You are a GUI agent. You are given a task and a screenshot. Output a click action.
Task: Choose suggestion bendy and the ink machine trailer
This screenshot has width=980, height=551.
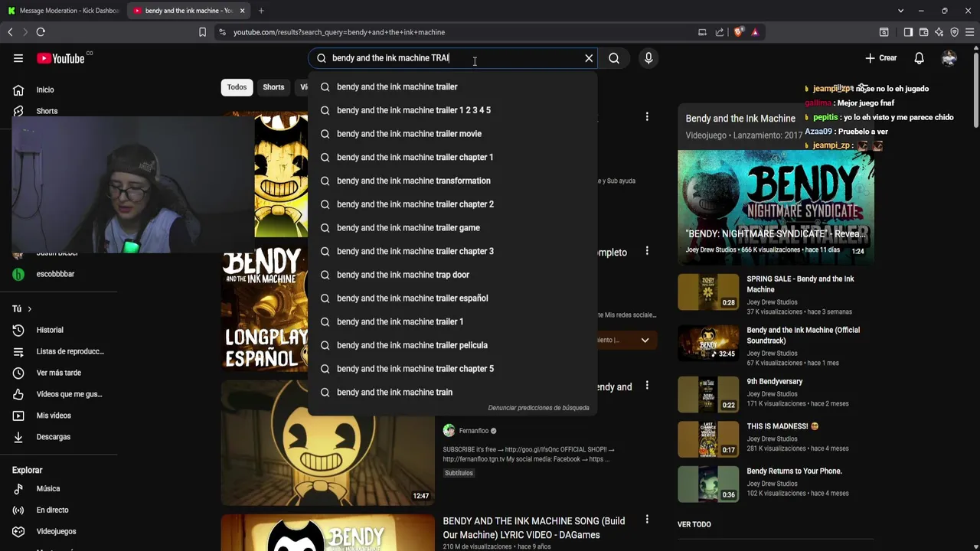point(452,86)
